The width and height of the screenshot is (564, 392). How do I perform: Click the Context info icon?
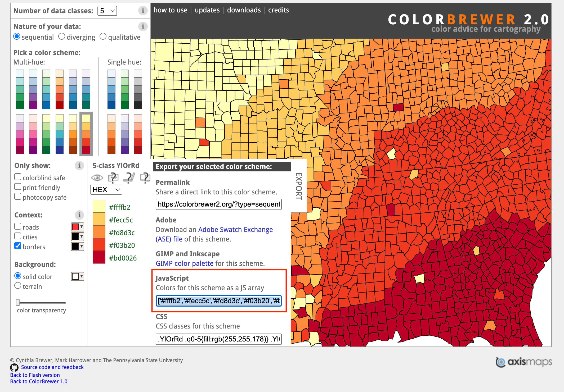click(x=79, y=215)
